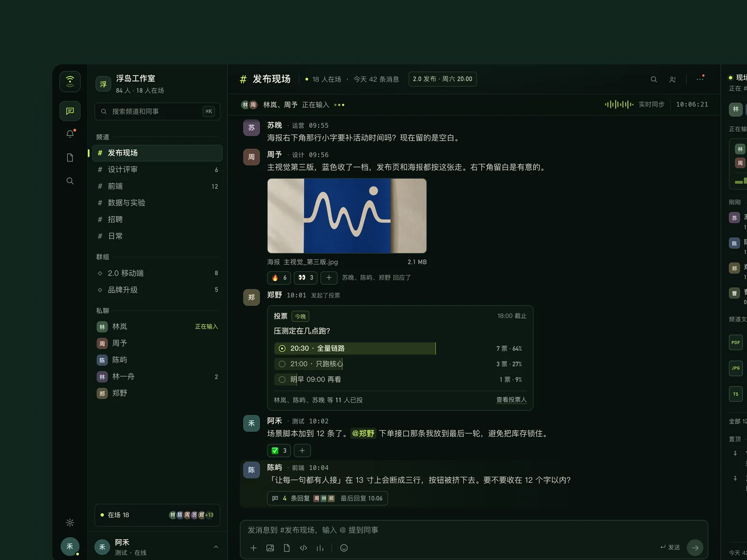The width and height of the screenshot is (747, 560).
Task: Insert a code block via the composer code icon
Action: [x=303, y=548]
